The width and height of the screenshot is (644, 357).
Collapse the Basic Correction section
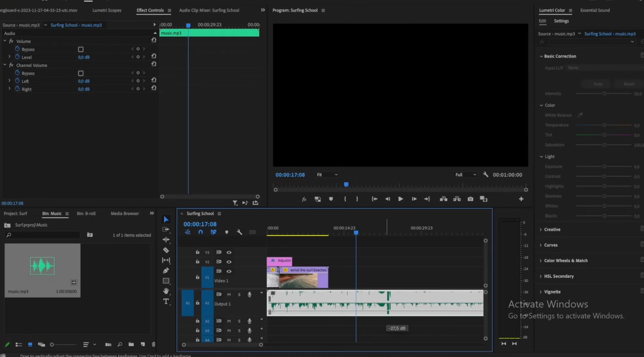tap(541, 56)
